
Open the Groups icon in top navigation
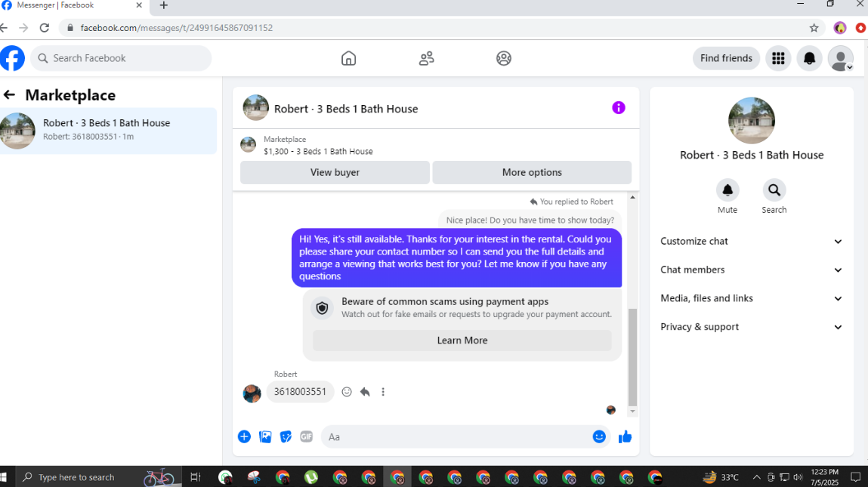point(504,58)
